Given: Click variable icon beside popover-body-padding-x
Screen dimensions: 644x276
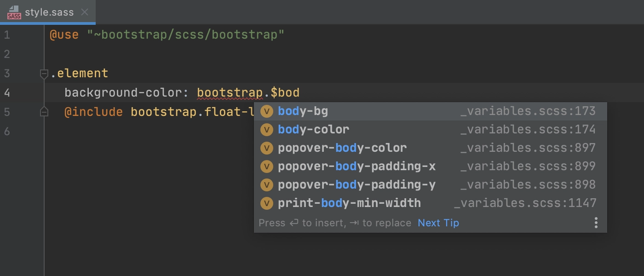Looking at the screenshot, I should [x=267, y=167].
